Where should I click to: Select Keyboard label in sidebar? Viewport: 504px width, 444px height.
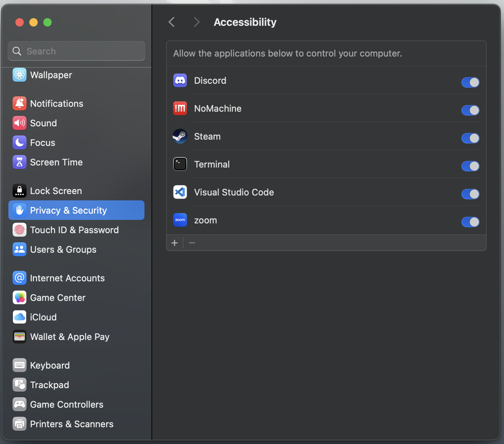click(x=50, y=365)
